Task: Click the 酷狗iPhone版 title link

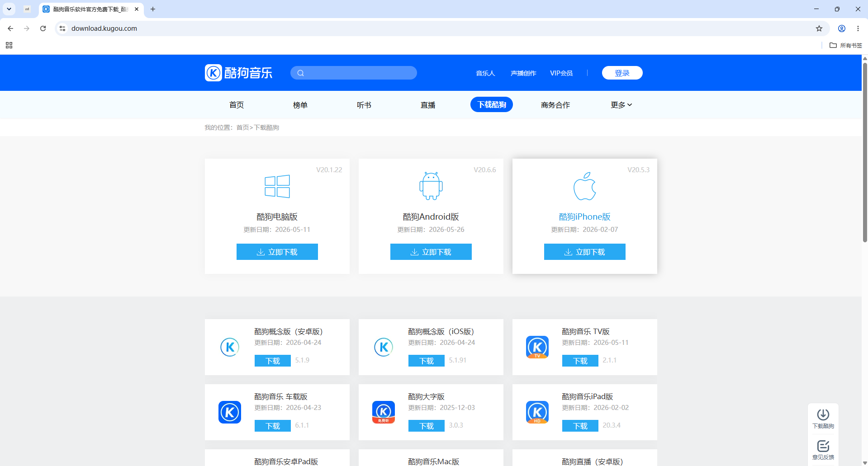Action: [585, 217]
